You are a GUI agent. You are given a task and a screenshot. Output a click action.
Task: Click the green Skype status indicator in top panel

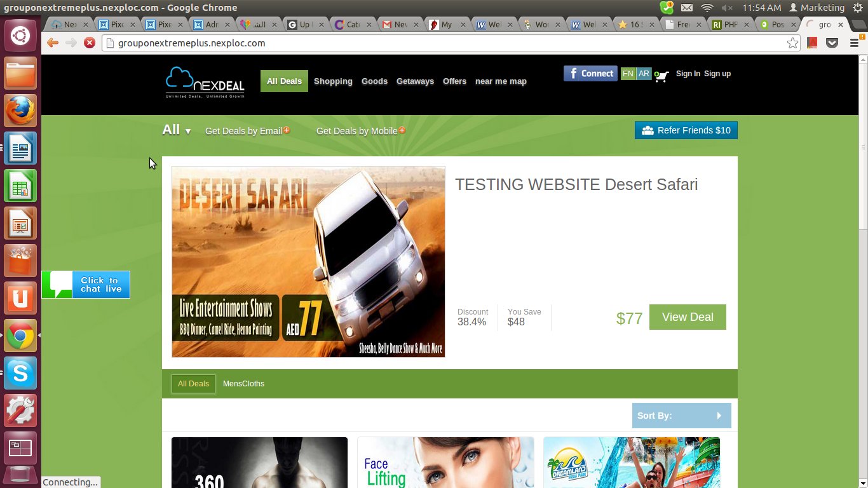point(667,8)
